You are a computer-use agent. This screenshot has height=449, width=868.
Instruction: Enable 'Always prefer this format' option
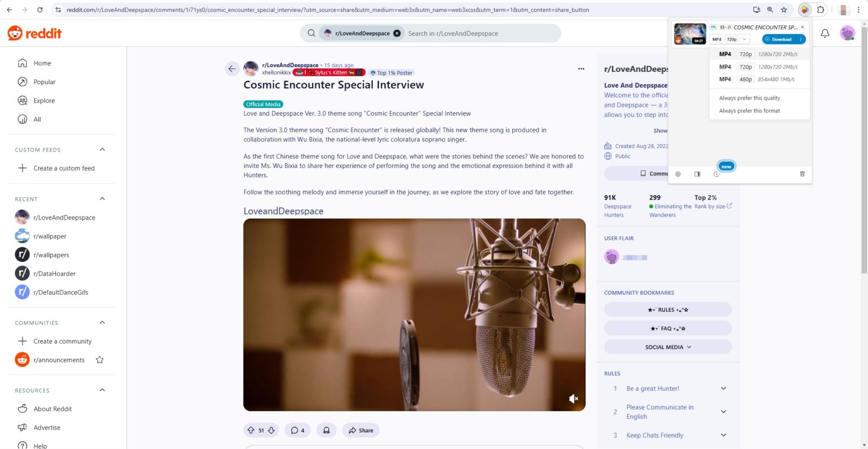[749, 110]
